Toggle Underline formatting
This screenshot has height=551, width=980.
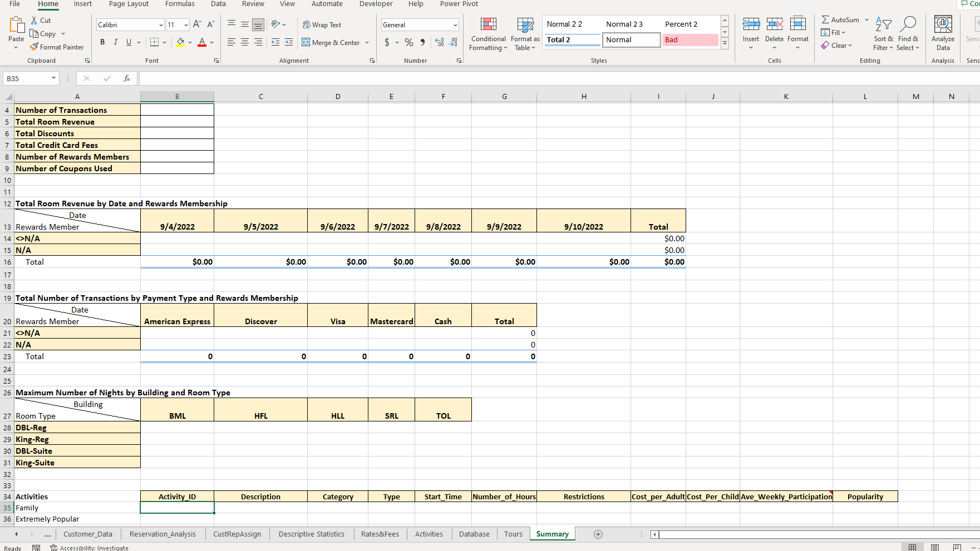click(129, 42)
